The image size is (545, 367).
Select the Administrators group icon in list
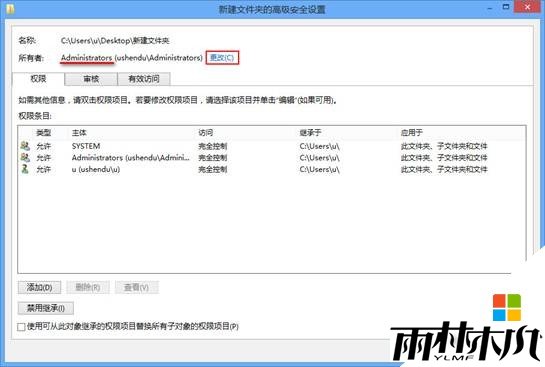[x=25, y=157]
